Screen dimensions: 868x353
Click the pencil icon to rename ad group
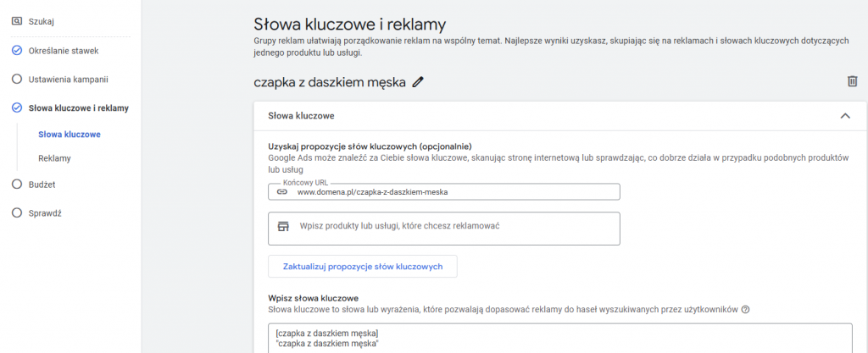coord(418,82)
